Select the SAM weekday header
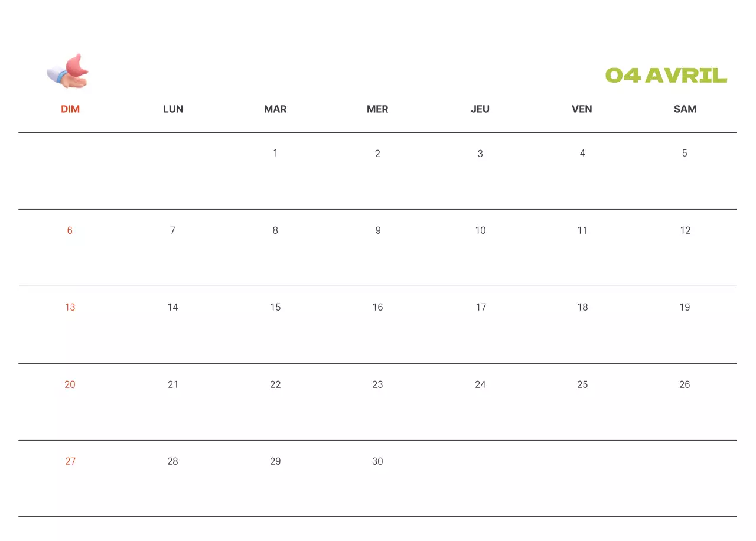 pyautogui.click(x=685, y=109)
